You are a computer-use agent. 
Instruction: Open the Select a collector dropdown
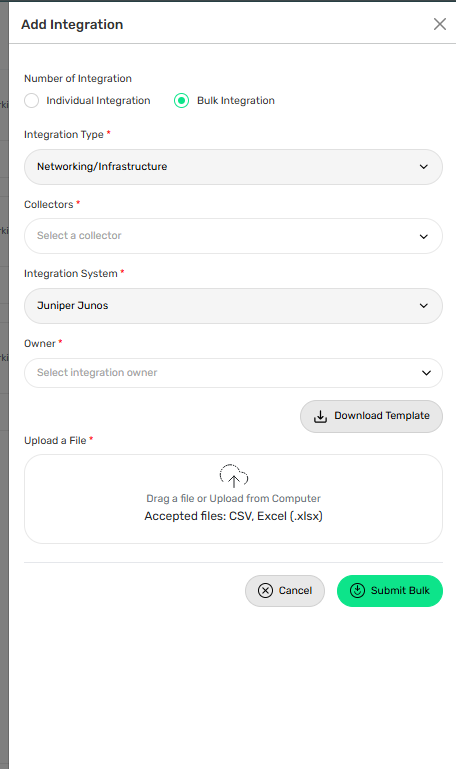pyautogui.click(x=233, y=236)
